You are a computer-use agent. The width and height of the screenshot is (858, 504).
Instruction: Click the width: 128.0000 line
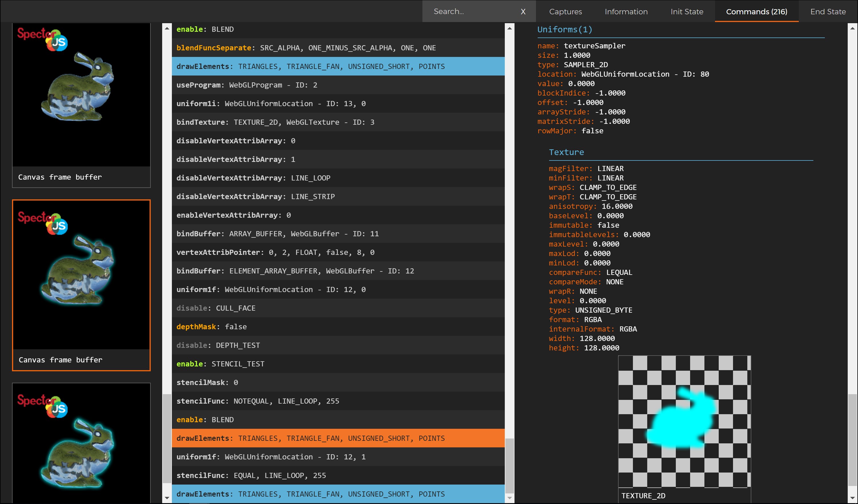coord(582,338)
